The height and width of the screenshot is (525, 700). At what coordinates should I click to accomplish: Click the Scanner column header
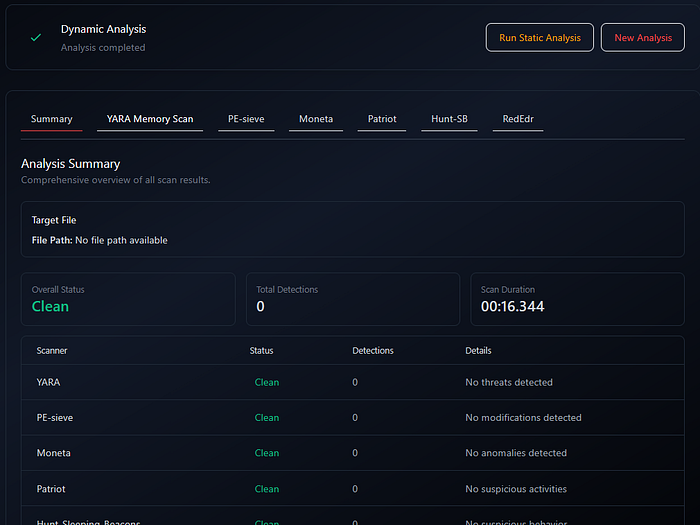tap(52, 351)
